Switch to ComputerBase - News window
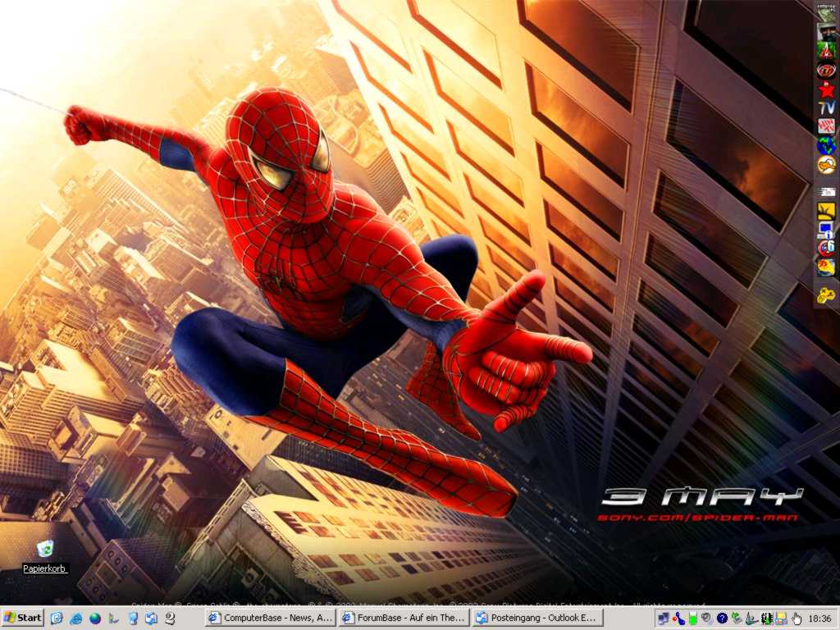Image resolution: width=840 pixels, height=630 pixels. (x=271, y=618)
